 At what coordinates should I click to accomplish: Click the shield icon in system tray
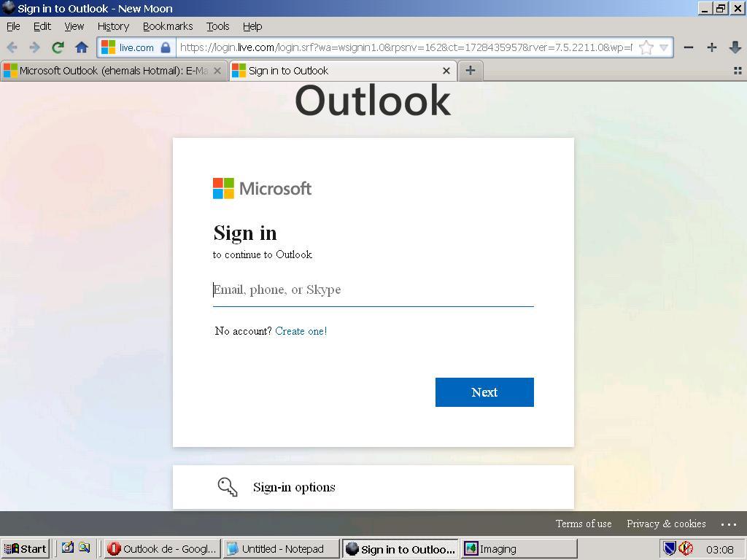point(670,548)
